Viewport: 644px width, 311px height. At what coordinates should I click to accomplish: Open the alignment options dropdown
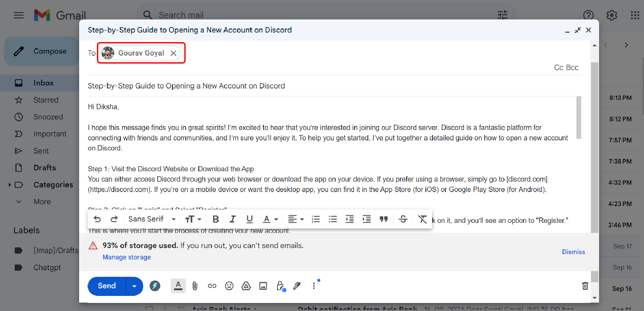pyautogui.click(x=296, y=219)
